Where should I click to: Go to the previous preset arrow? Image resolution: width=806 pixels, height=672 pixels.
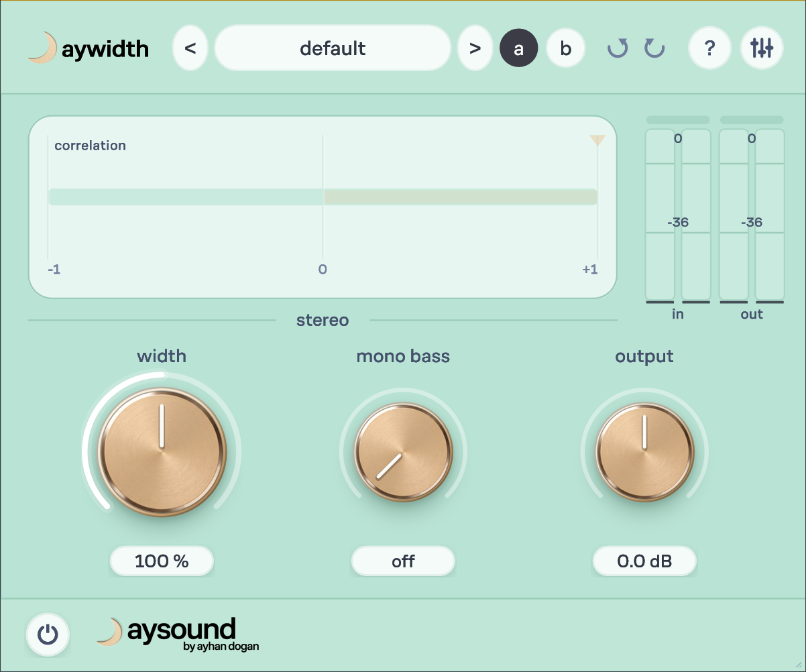190,48
